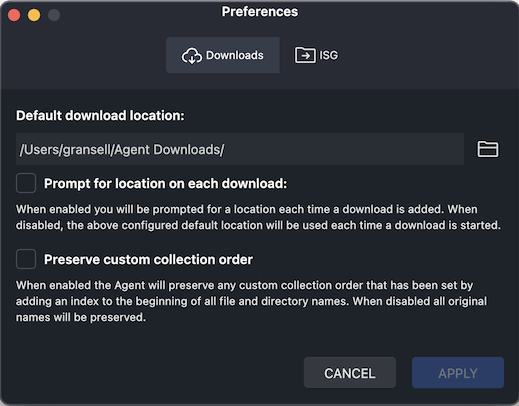The height and width of the screenshot is (406, 519).
Task: Focus the default download location path field
Action: [240, 149]
